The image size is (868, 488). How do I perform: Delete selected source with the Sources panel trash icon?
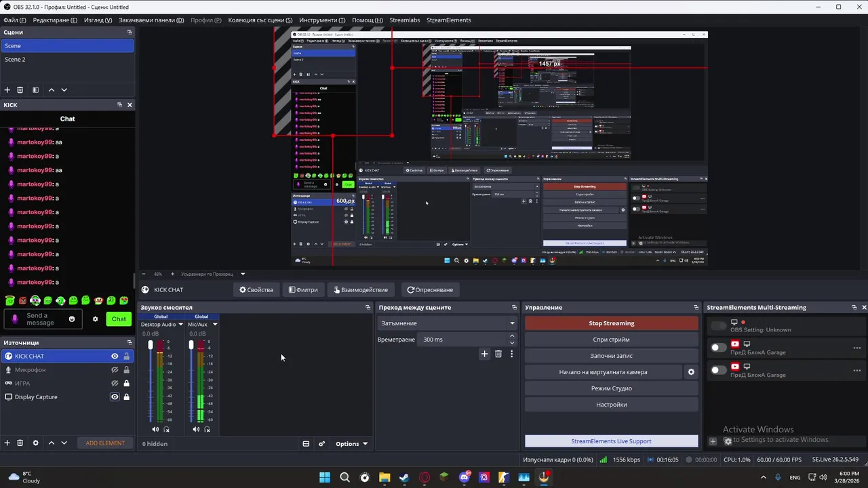click(20, 443)
